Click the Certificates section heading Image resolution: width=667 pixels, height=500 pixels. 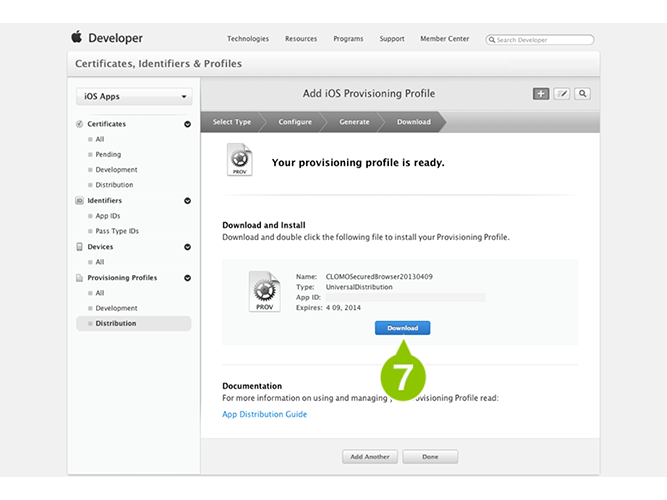coord(106,124)
